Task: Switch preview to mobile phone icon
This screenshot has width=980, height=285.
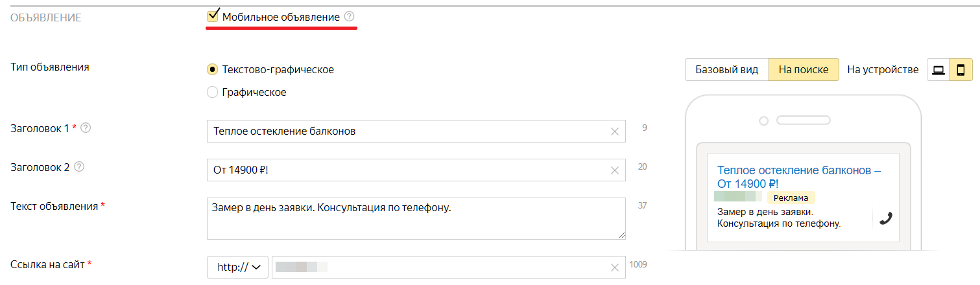Action: pyautogui.click(x=961, y=70)
